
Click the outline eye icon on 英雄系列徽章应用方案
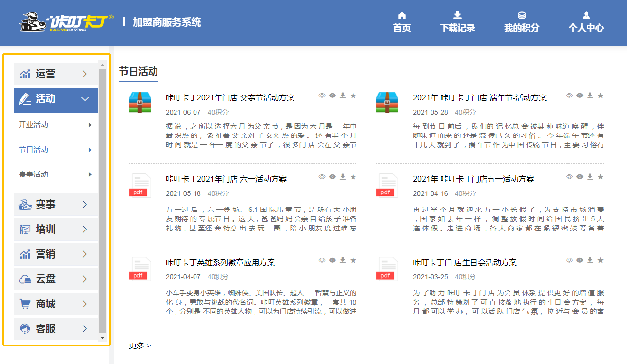point(322,260)
